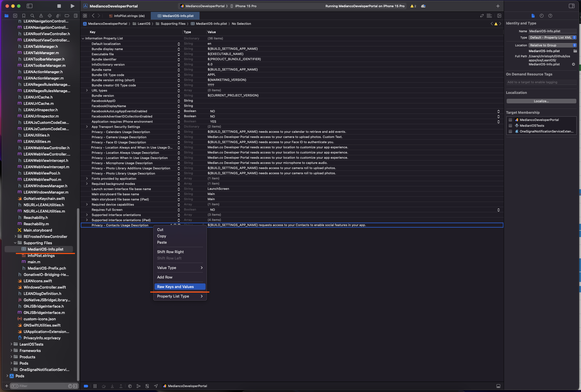Expand Fonts provided by application row
The image size is (581, 392).
(87, 179)
